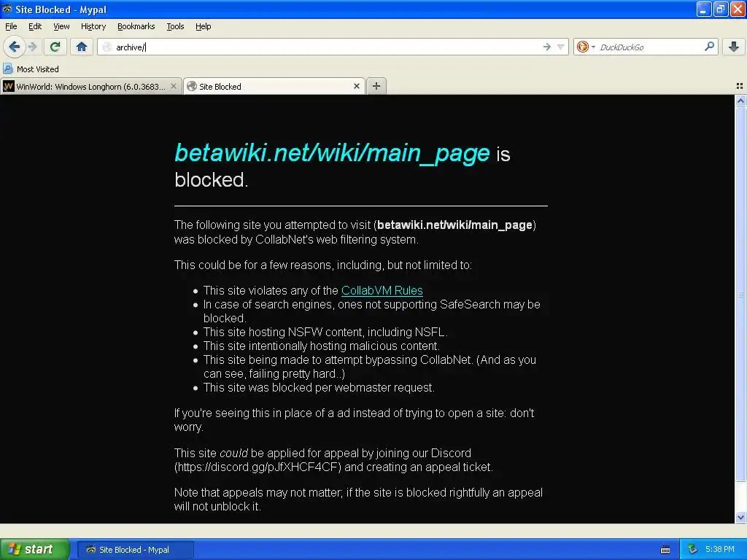Screen dimensions: 747x560
Task: Click the on-screen keyboard tray icon
Action: tap(665, 550)
